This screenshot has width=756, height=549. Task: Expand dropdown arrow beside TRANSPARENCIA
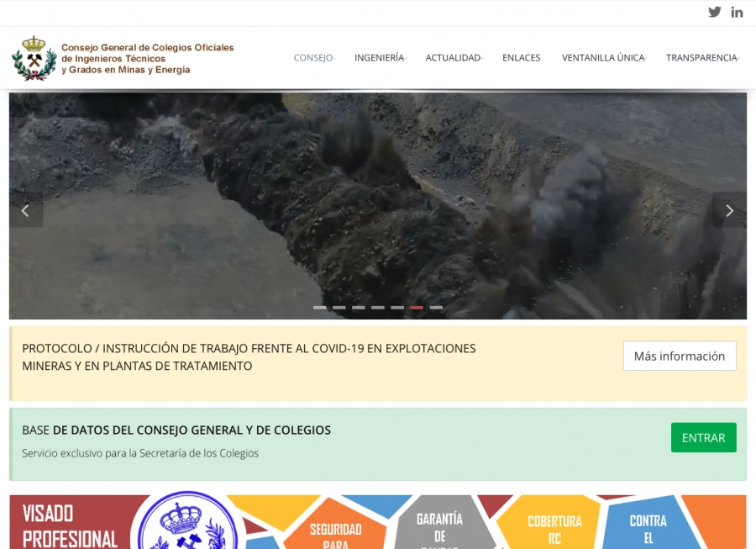coord(738,59)
